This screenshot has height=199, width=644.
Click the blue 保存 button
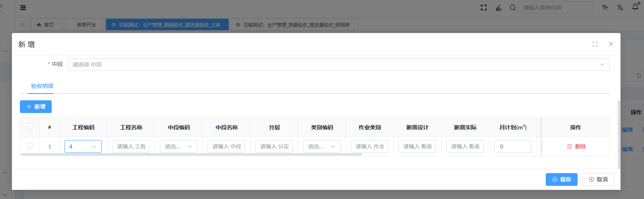coord(561,179)
